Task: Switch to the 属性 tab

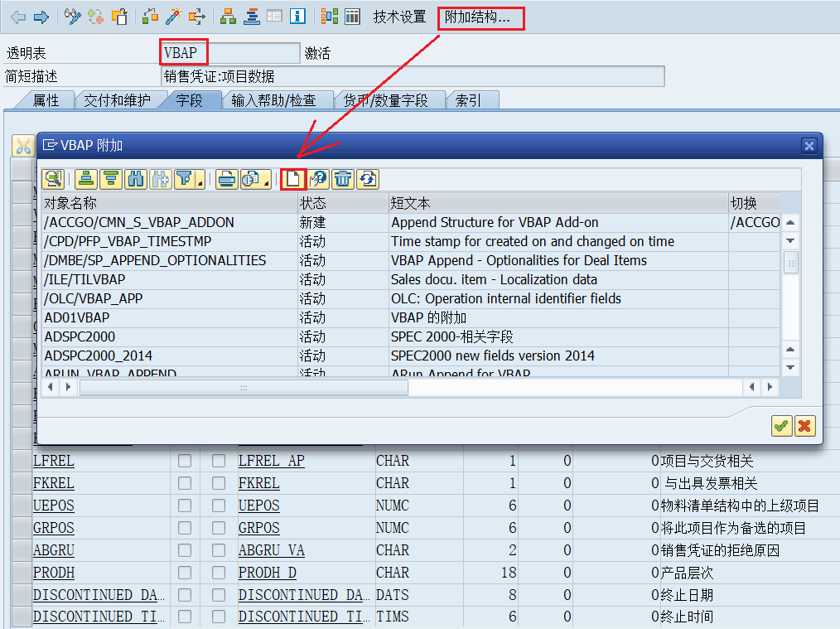Action: tap(46, 100)
